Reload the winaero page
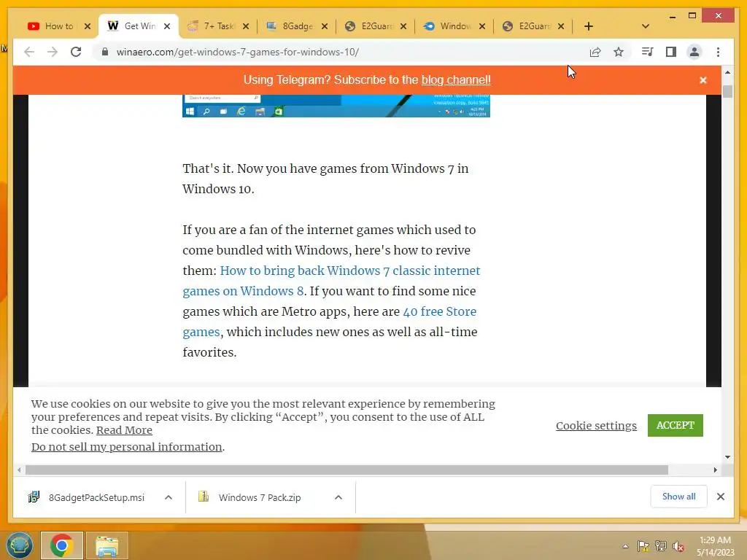 [76, 52]
